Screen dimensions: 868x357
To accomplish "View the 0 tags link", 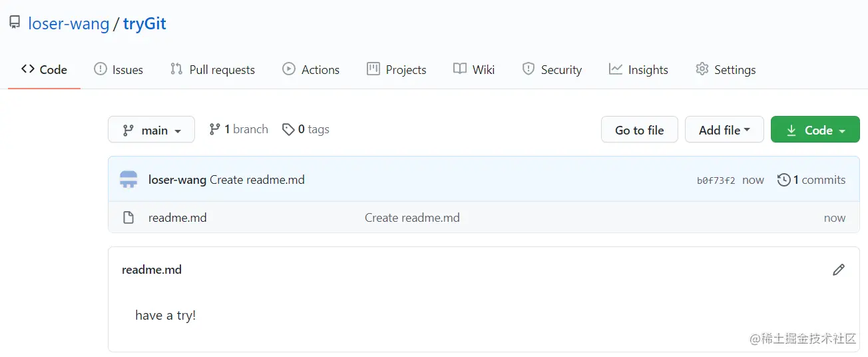I will (x=306, y=129).
